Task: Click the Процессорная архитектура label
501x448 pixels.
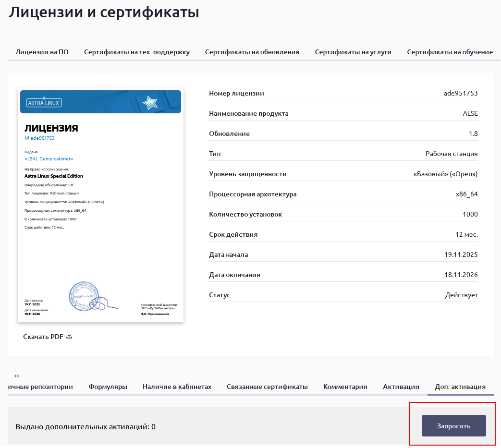Action: point(253,194)
